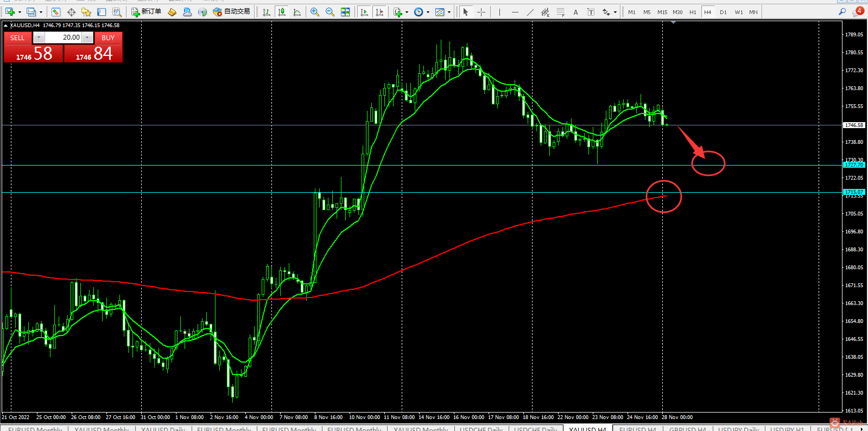Open the XAUUSD,Daily chart tab
This screenshot has width=868, height=431.
(x=163, y=429)
